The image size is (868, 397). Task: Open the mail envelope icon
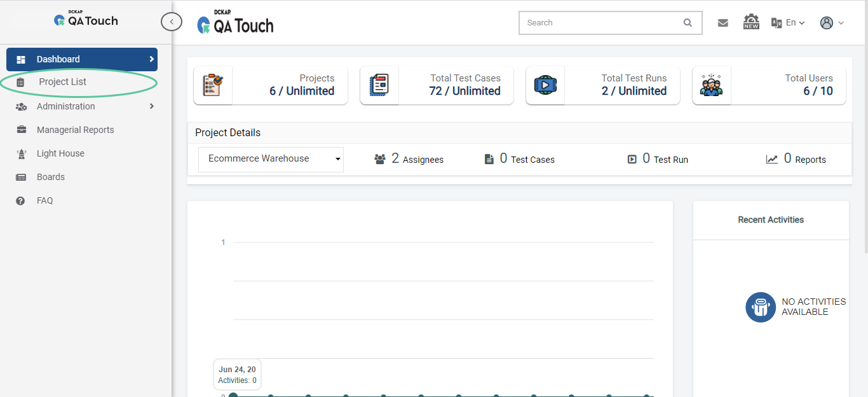722,23
